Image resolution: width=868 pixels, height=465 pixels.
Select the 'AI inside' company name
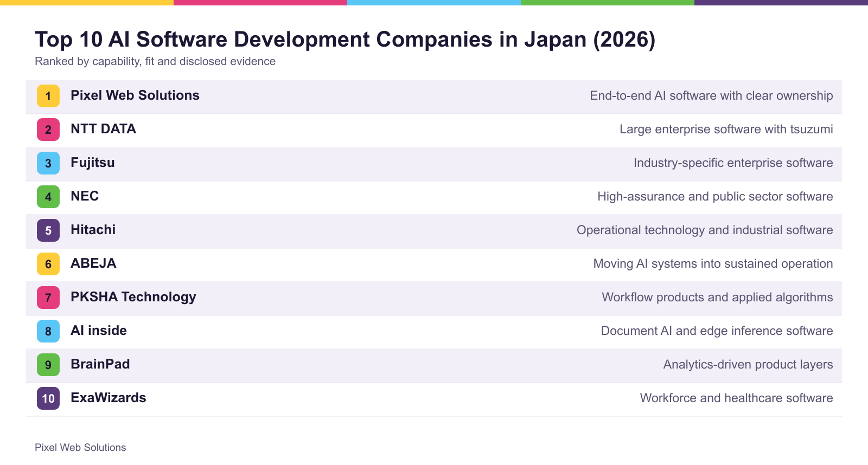click(99, 331)
